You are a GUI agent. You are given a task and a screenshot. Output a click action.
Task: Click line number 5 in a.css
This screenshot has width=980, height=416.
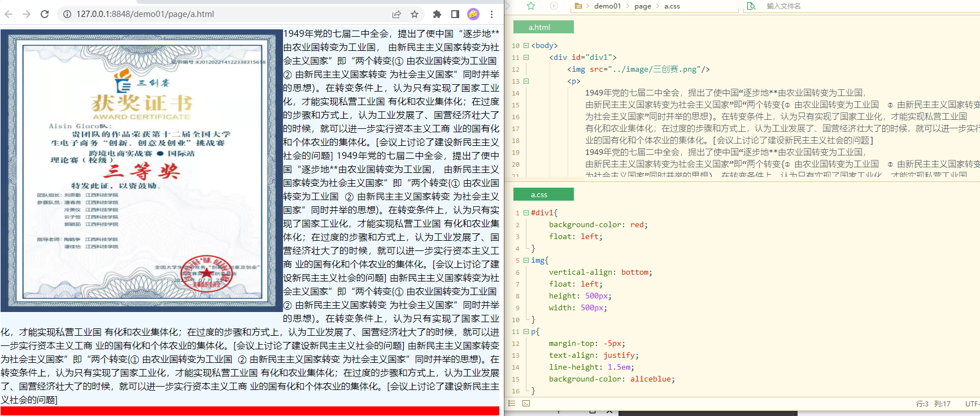pos(517,261)
